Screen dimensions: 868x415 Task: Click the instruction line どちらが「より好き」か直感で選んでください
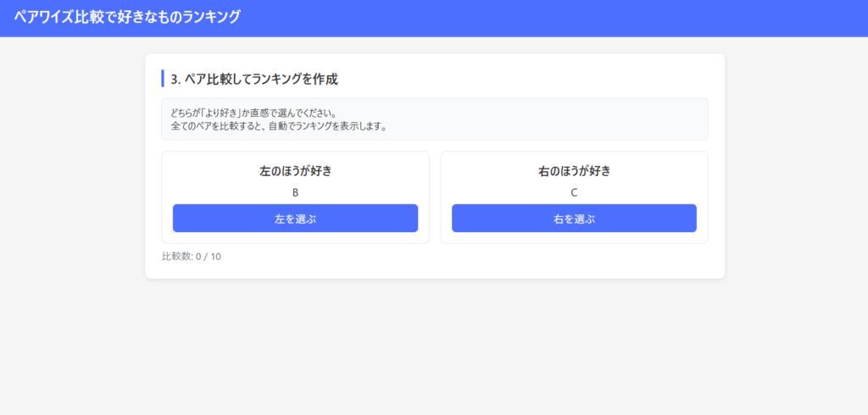[254, 113]
